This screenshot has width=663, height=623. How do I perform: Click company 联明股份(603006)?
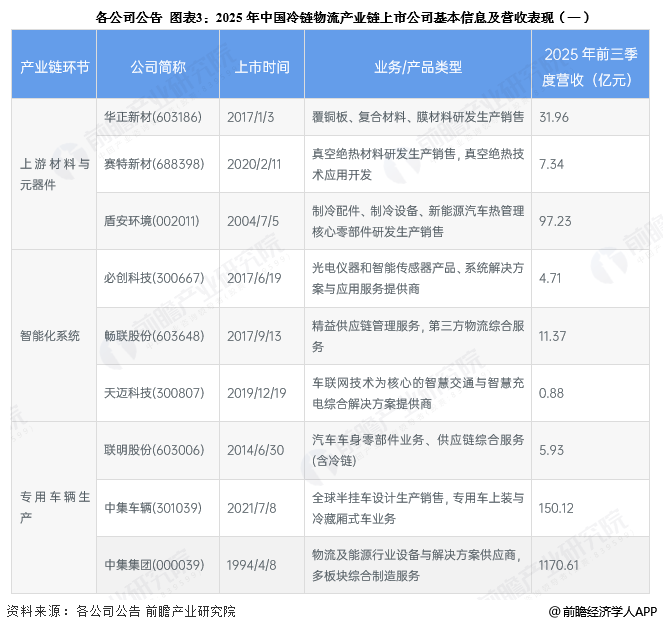[154, 450]
